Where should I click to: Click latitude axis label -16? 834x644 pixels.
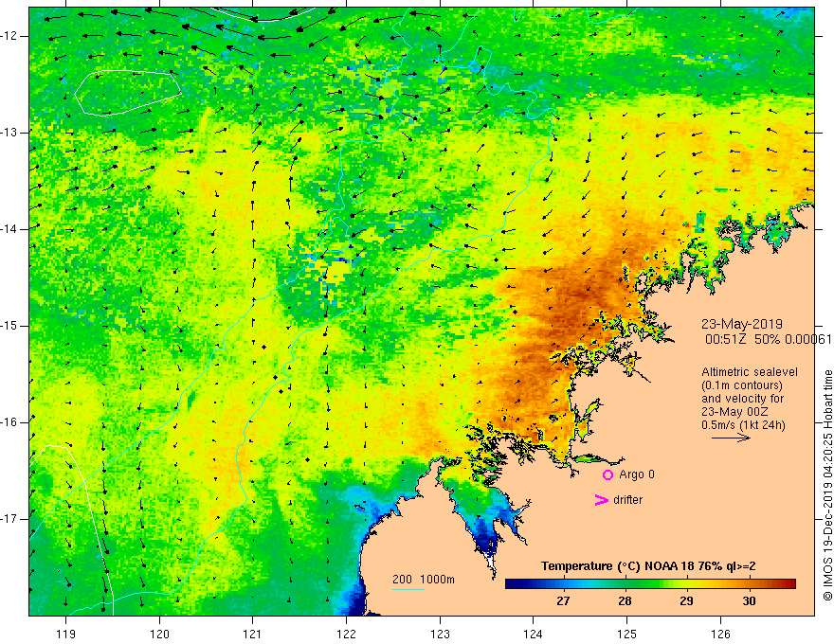coord(9,422)
